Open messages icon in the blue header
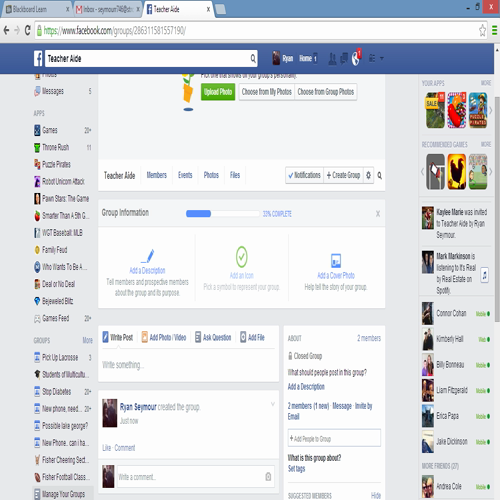The image size is (500, 500). [x=344, y=59]
